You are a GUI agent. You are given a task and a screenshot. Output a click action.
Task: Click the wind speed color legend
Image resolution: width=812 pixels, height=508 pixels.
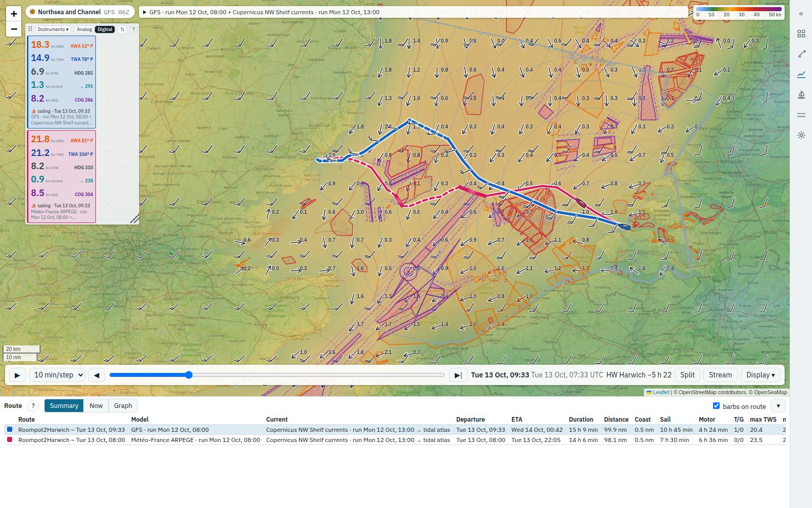(739, 12)
